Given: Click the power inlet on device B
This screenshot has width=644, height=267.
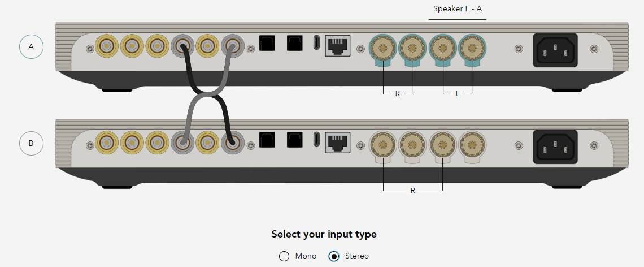Looking at the screenshot, I should click(555, 147).
